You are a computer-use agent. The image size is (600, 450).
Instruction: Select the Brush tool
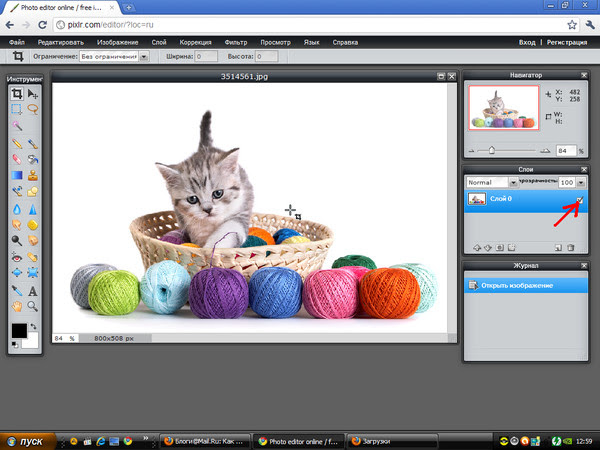click(x=33, y=143)
